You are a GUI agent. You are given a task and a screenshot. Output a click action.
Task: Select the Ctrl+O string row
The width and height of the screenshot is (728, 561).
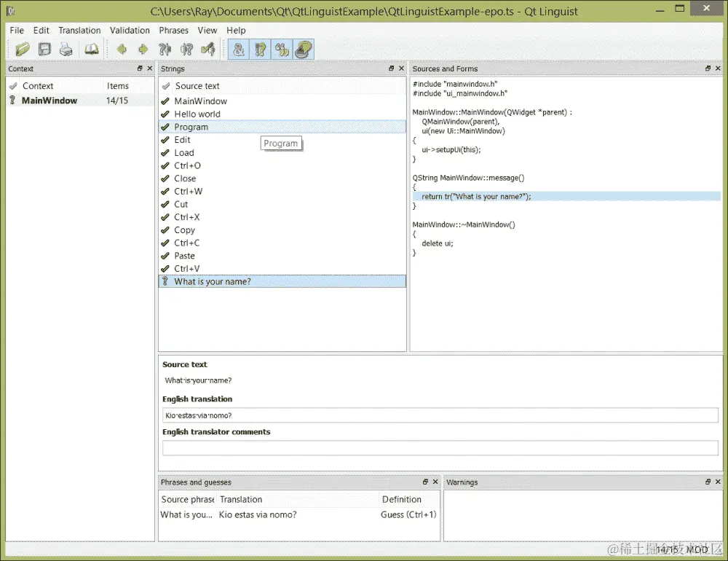pos(282,165)
